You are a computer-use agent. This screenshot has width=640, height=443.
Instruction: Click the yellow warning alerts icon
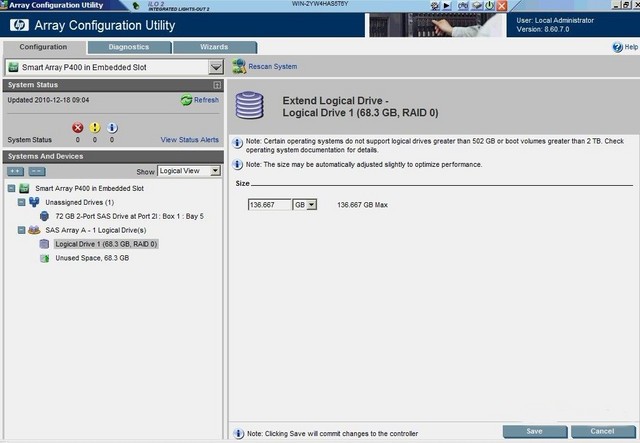tap(95, 127)
